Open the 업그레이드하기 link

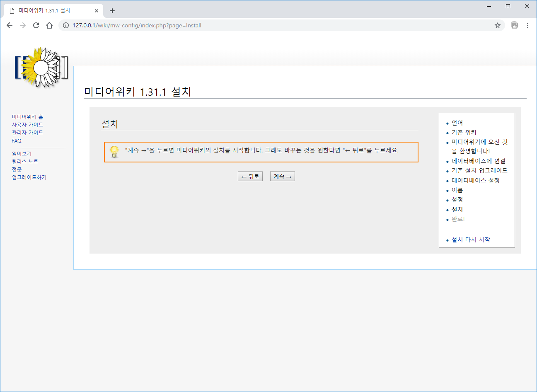29,177
